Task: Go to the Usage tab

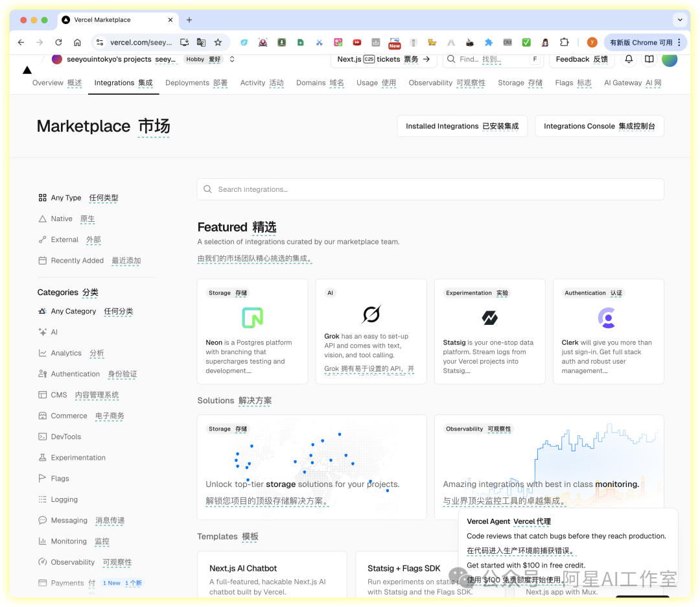Action: click(376, 82)
